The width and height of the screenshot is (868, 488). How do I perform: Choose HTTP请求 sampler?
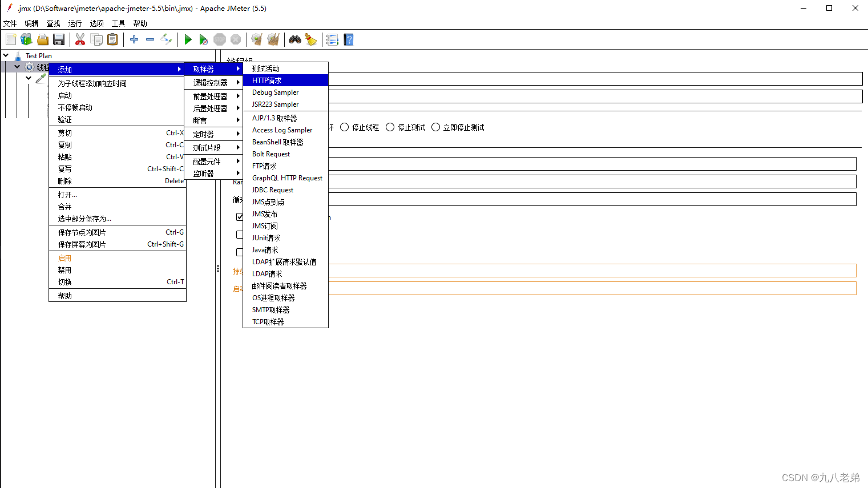point(285,80)
